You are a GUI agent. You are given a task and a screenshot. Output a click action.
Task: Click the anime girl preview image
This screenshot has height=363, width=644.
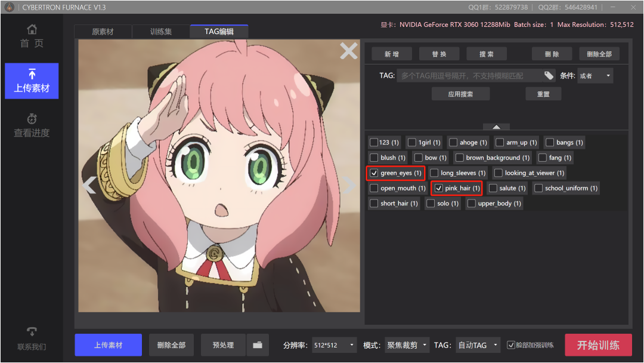219,176
